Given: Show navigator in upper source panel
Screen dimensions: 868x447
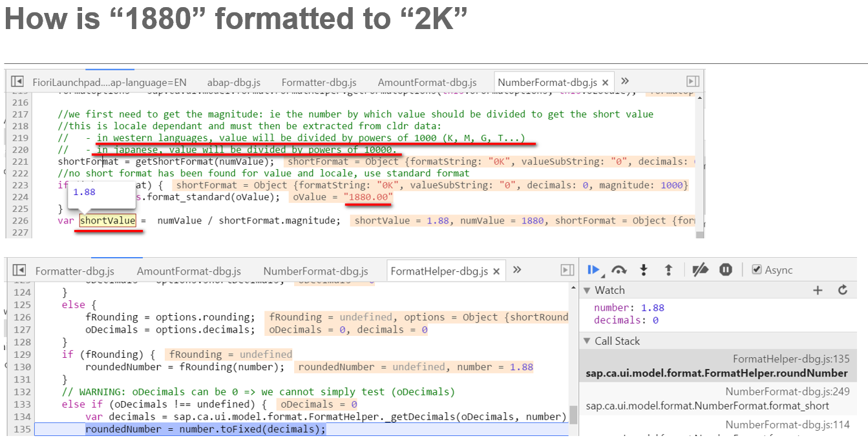Looking at the screenshot, I should 17,82.
